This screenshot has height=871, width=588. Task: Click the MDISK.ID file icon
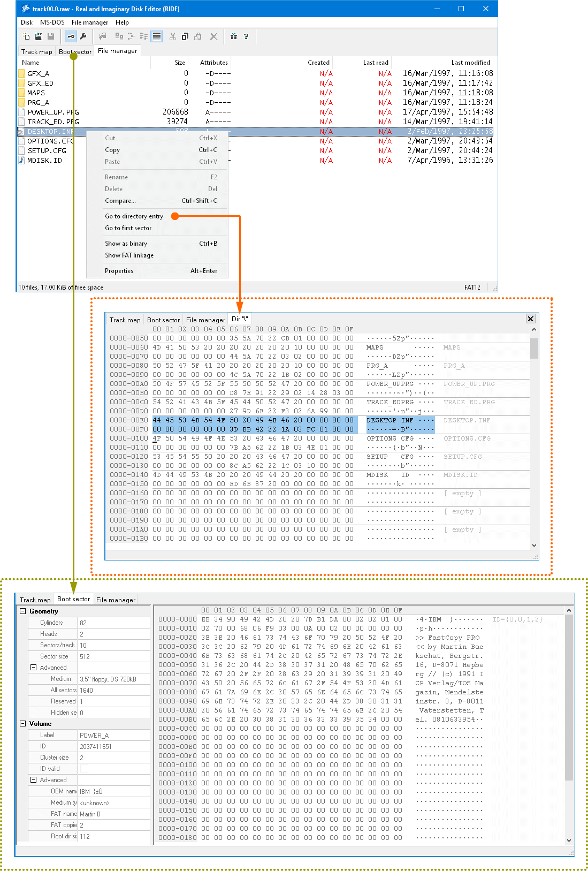tap(21, 160)
